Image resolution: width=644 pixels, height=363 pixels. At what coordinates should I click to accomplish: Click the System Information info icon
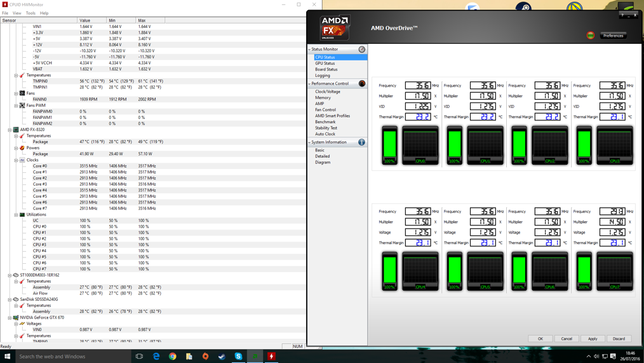pyautogui.click(x=361, y=142)
